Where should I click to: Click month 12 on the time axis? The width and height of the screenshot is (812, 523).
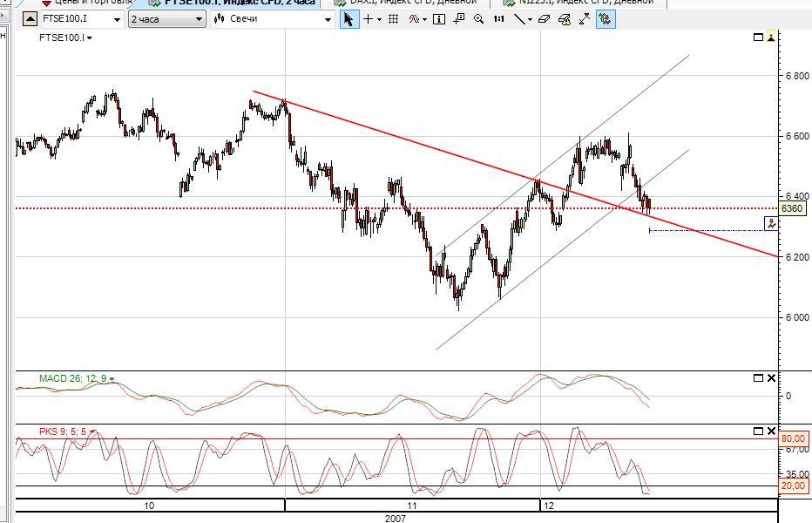point(549,506)
